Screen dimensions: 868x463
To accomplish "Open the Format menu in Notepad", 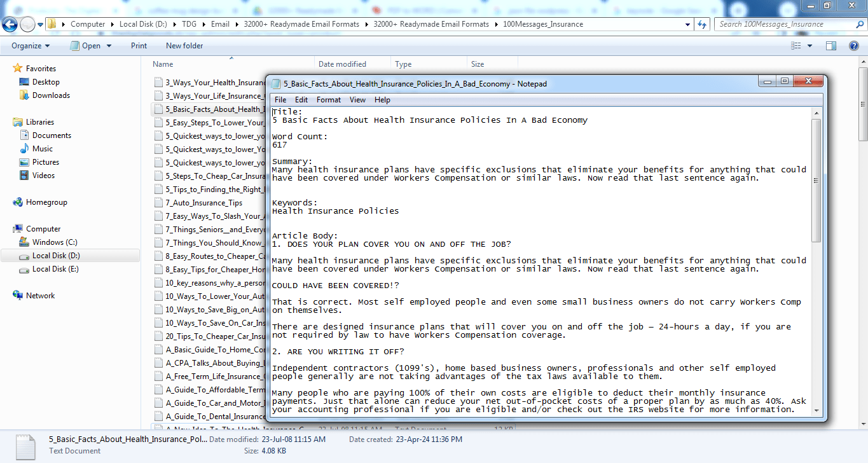I will point(328,100).
